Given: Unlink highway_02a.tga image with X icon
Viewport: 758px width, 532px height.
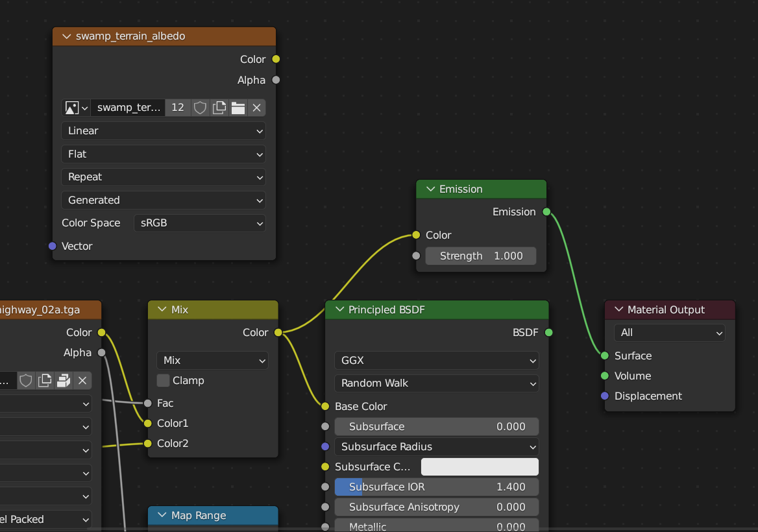Looking at the screenshot, I should tap(82, 381).
